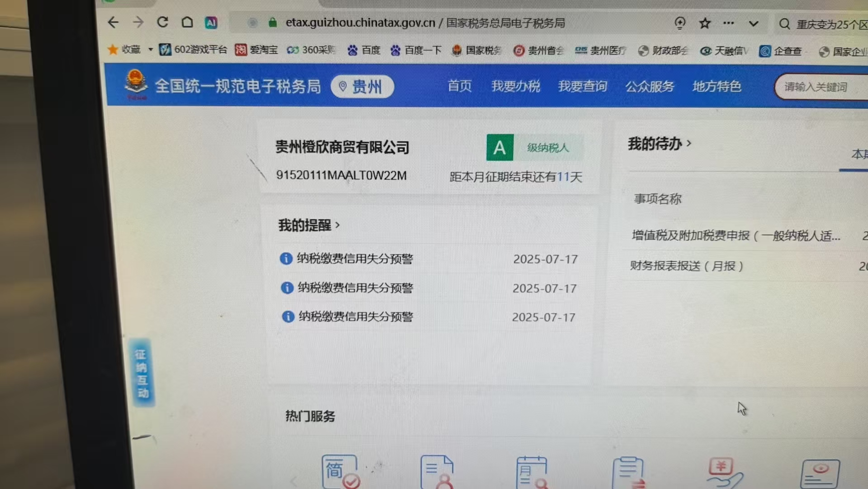Expand the address bar dropdown chevron
The image size is (868, 489).
coord(753,24)
